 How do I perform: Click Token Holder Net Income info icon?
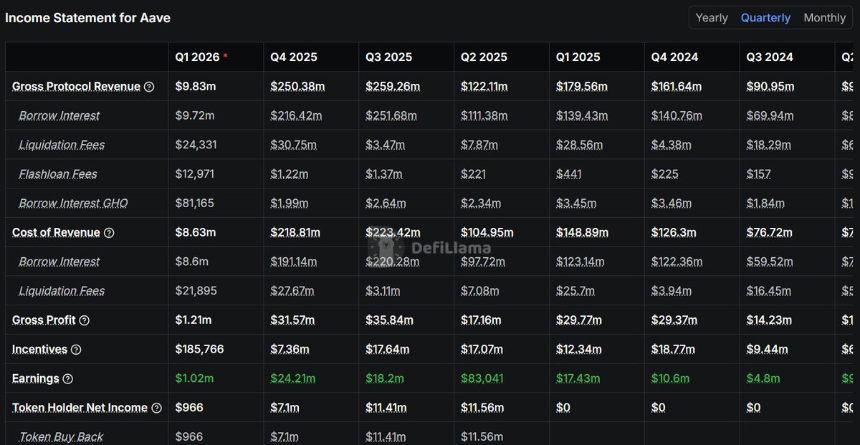click(x=156, y=408)
